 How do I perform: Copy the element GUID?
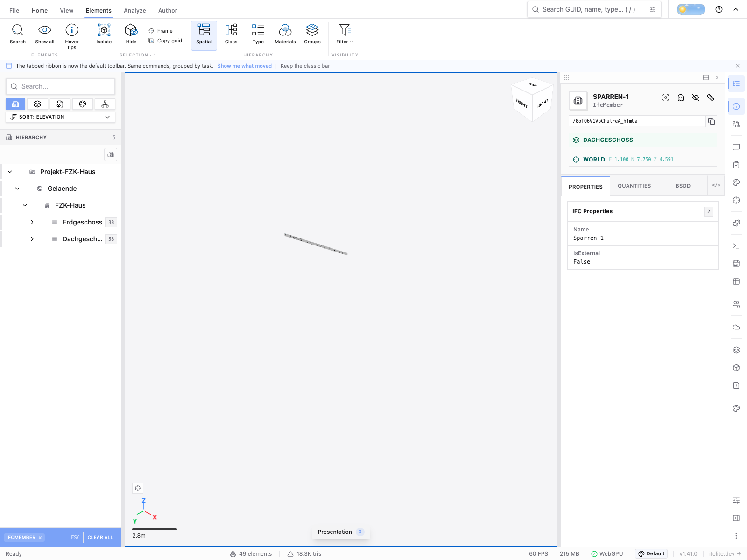click(x=712, y=121)
